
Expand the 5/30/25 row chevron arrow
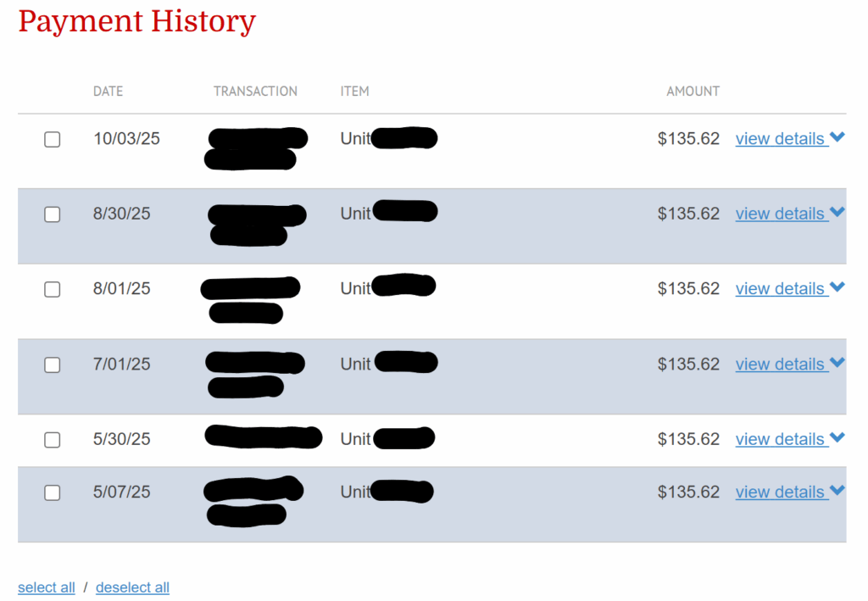tap(837, 437)
